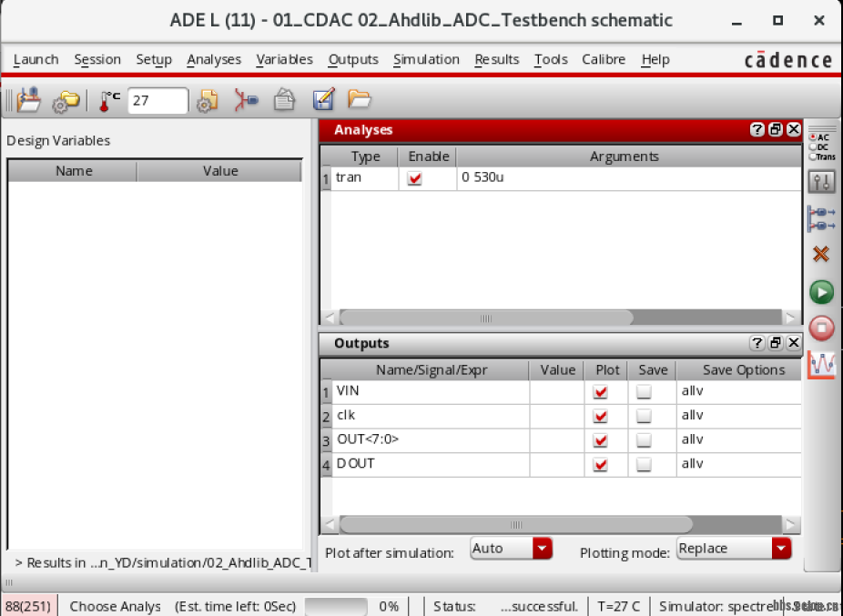Click the edit outputs pencil icon
Image resolution: width=843 pixels, height=616 pixels.
pyautogui.click(x=324, y=99)
